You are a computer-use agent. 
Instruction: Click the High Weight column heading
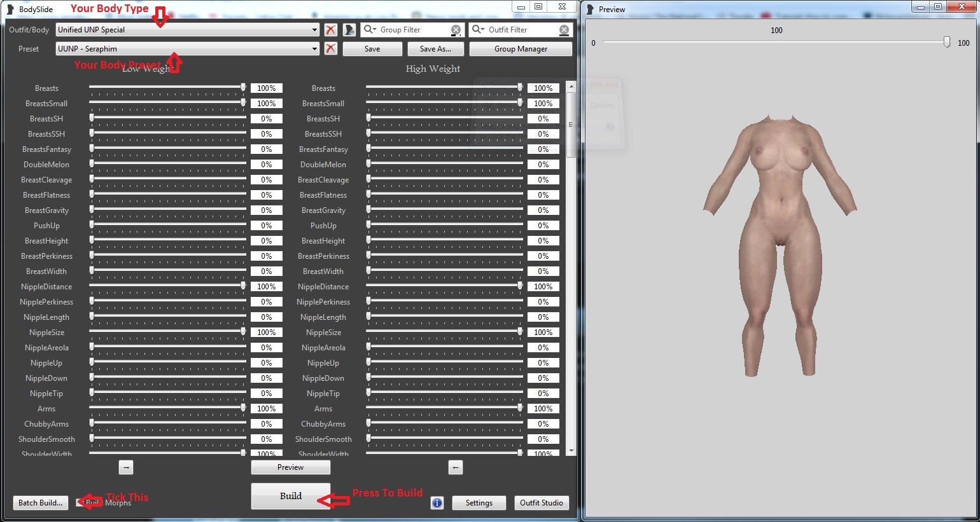coord(433,69)
